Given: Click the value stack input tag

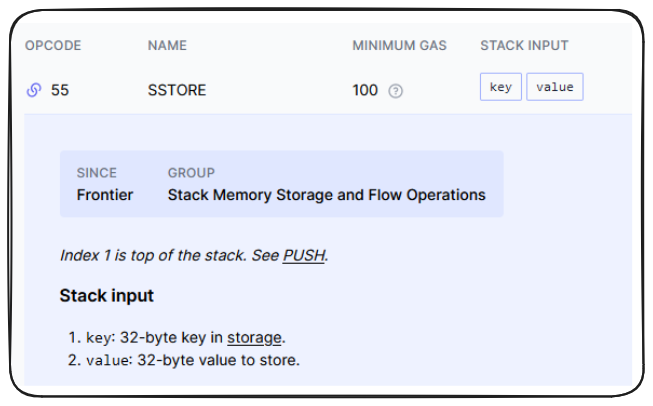Looking at the screenshot, I should tap(554, 87).
